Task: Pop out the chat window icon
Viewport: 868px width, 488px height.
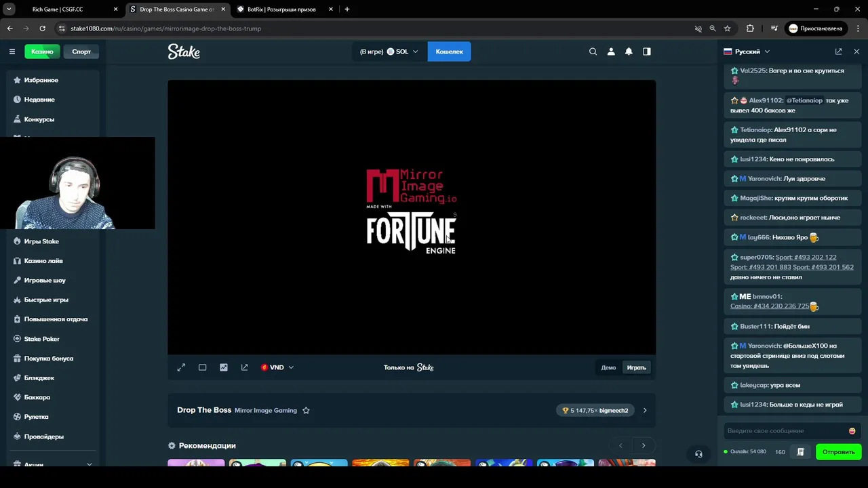Action: click(838, 52)
